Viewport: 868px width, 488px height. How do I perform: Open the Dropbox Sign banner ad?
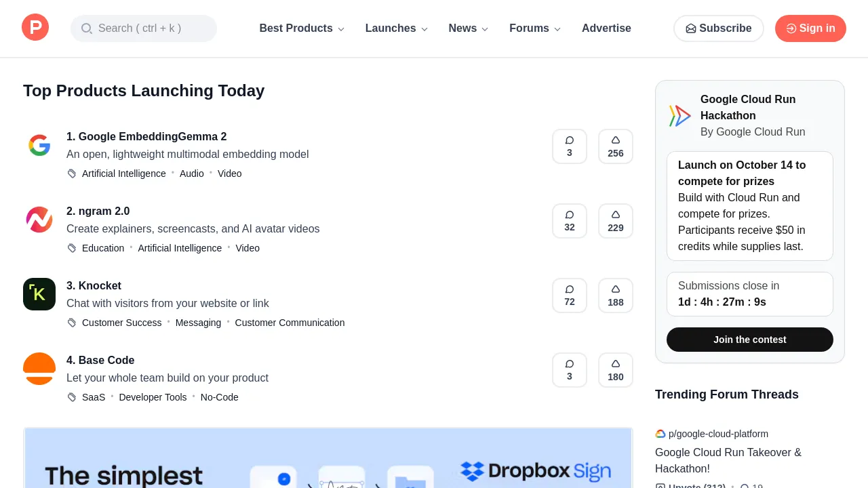pos(328,457)
